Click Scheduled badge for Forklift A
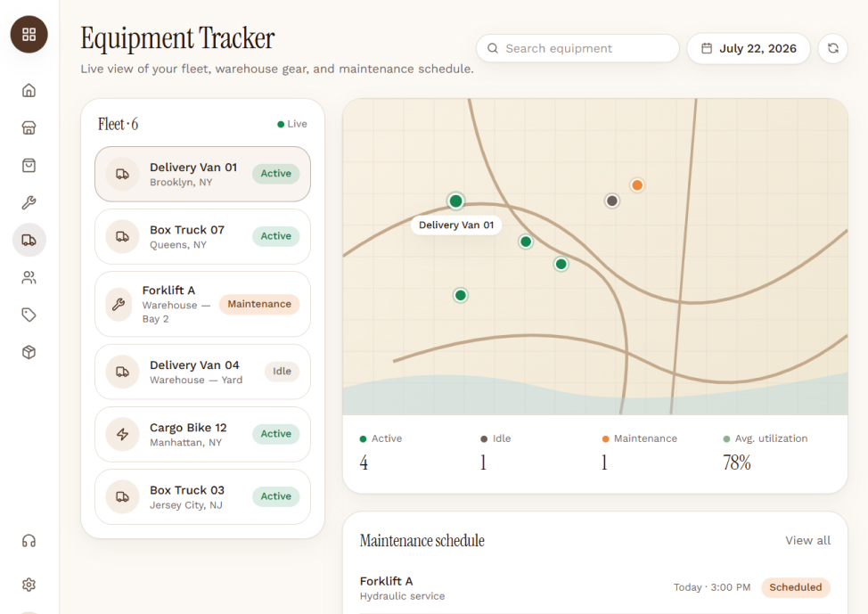Viewport: 868px width, 614px height. (x=796, y=587)
